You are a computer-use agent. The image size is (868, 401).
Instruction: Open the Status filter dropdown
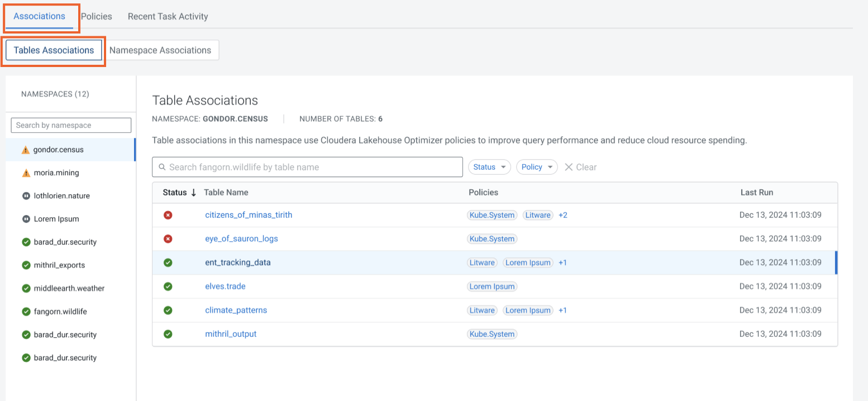(x=489, y=167)
